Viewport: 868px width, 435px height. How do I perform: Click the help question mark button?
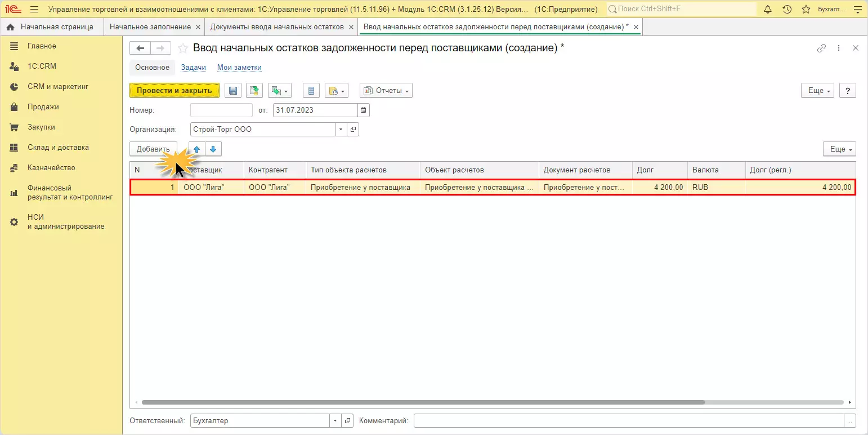pos(848,91)
